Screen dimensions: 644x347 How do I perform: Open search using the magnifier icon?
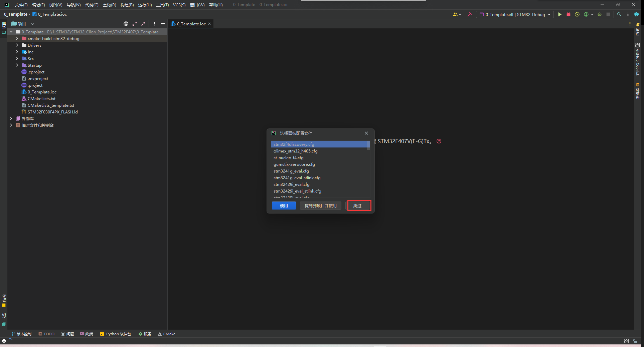tap(619, 14)
